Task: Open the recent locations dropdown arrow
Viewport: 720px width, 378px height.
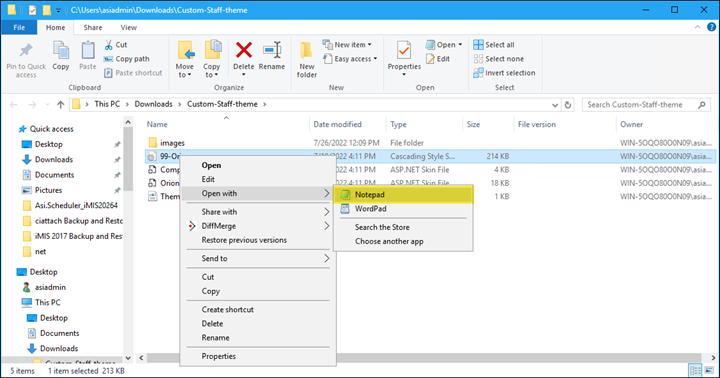Action: 47,105
